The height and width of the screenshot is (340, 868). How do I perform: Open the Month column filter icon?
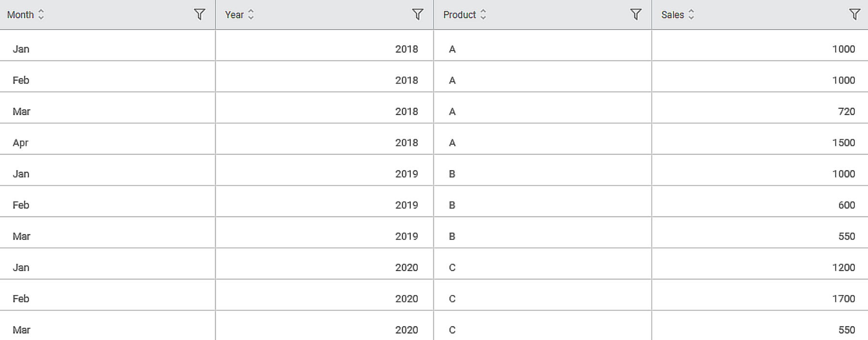(x=199, y=15)
